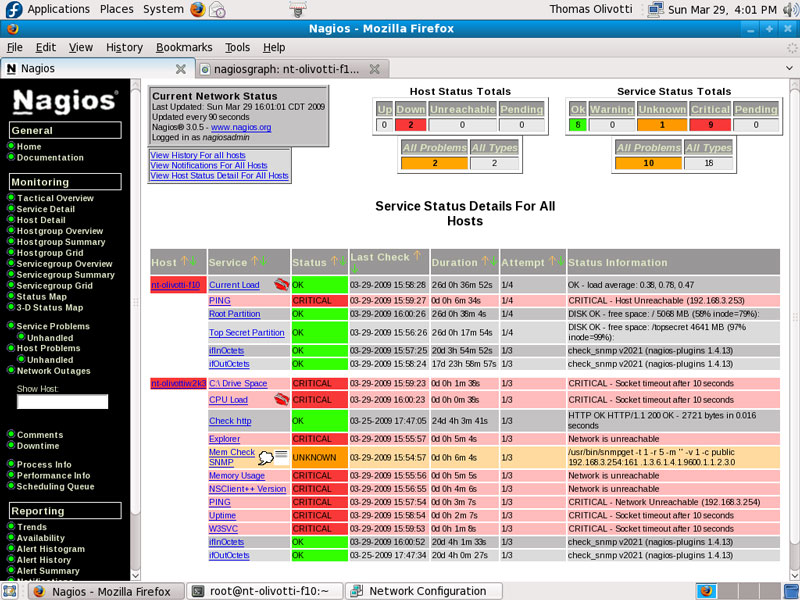Click the sidebar frame scrollbar
800x600 pixels.
135,330
